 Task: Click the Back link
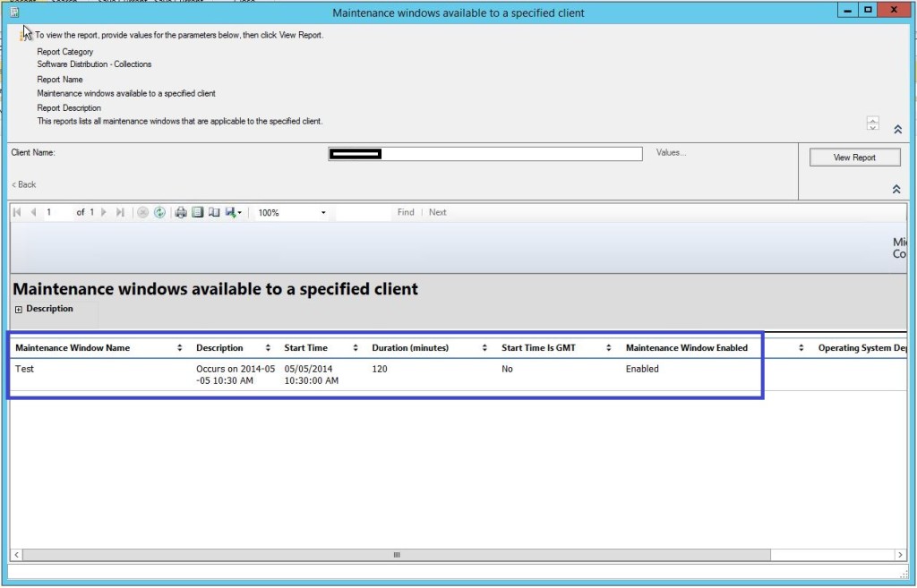[x=24, y=184]
